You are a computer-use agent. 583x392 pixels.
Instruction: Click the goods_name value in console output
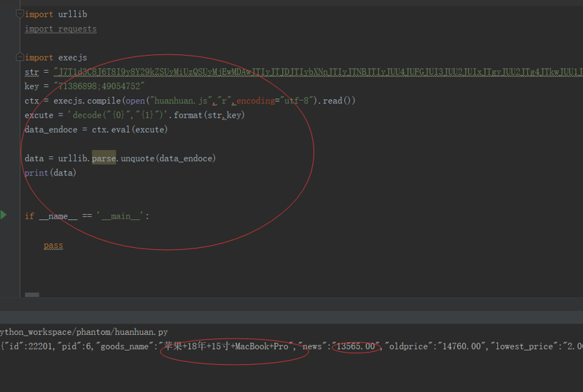click(x=226, y=346)
